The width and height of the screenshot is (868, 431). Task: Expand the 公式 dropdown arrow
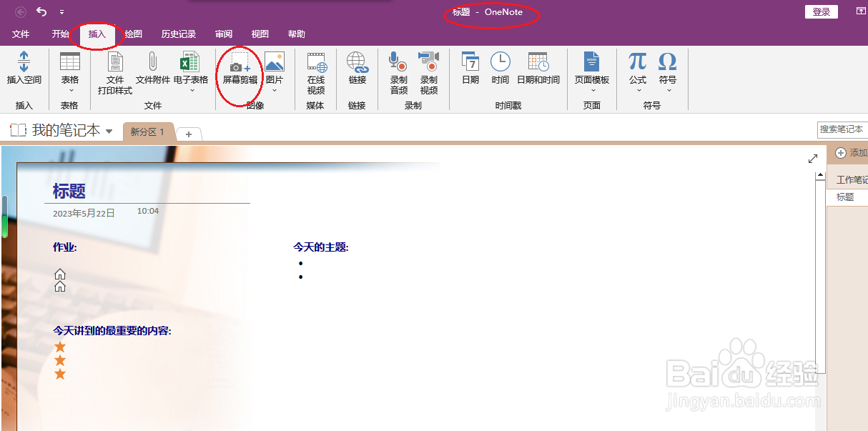pyautogui.click(x=638, y=91)
